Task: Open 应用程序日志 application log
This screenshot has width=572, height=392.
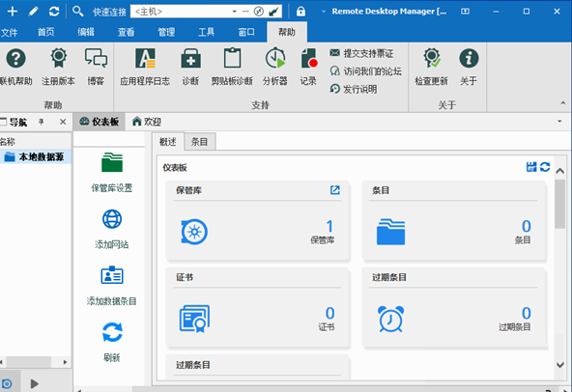Action: tap(145, 67)
